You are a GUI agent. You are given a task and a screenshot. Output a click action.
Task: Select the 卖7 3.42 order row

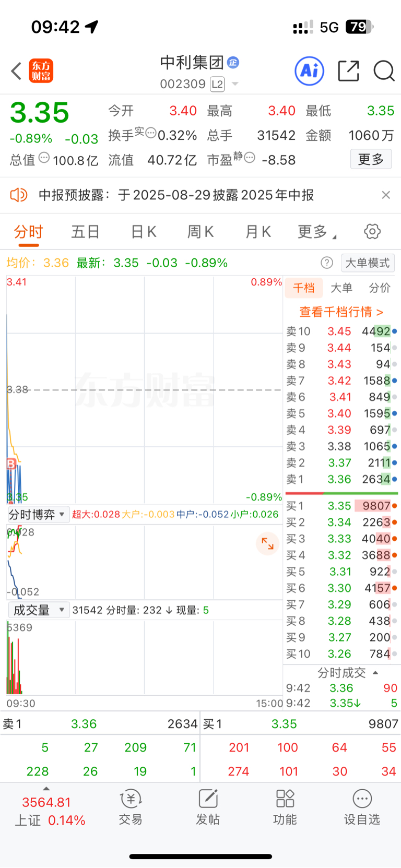[x=341, y=381]
